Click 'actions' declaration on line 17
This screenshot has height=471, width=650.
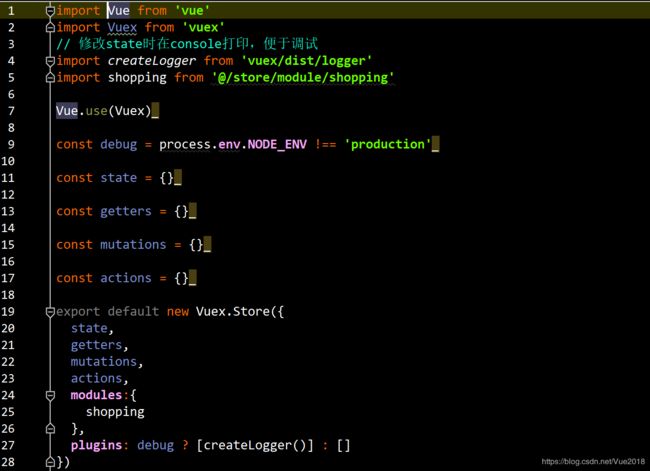[126, 278]
